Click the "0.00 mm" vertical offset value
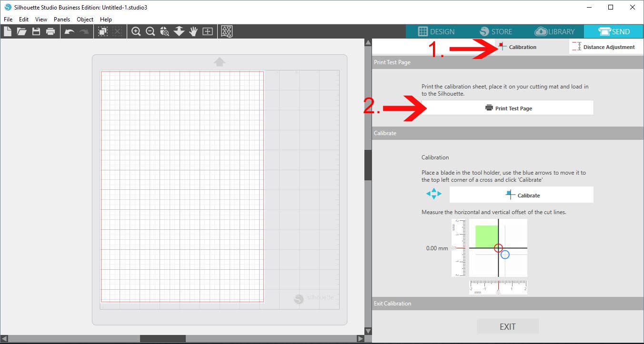Screen dimensions: 644x344 (x=437, y=248)
